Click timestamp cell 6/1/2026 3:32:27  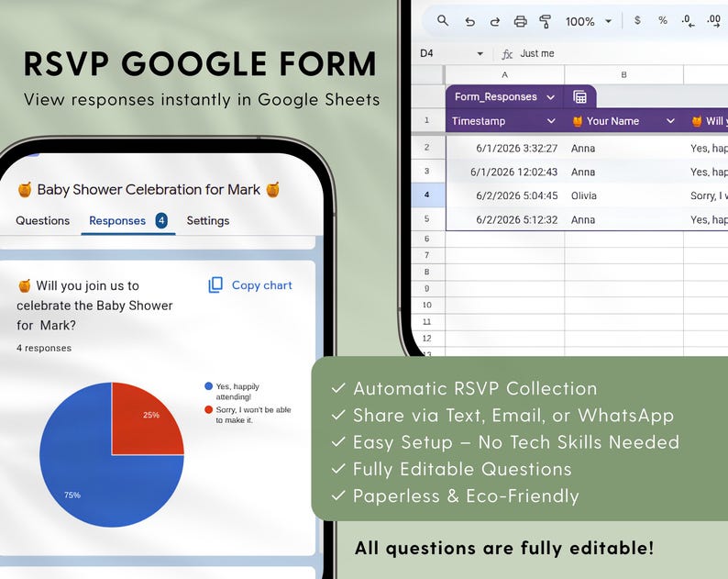point(505,148)
